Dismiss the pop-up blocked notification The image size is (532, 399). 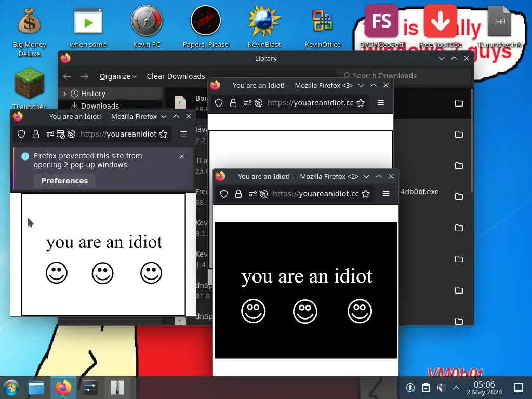point(182,156)
